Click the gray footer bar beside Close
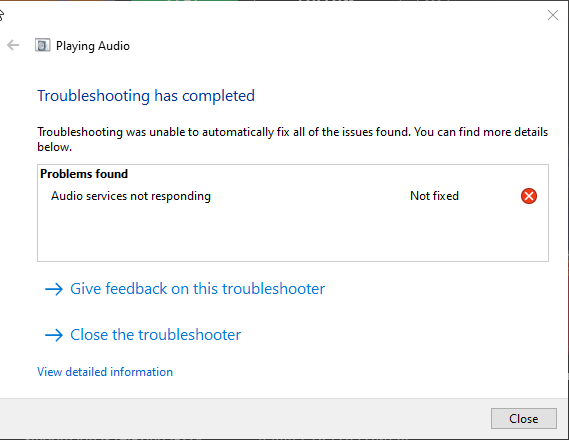 243,419
